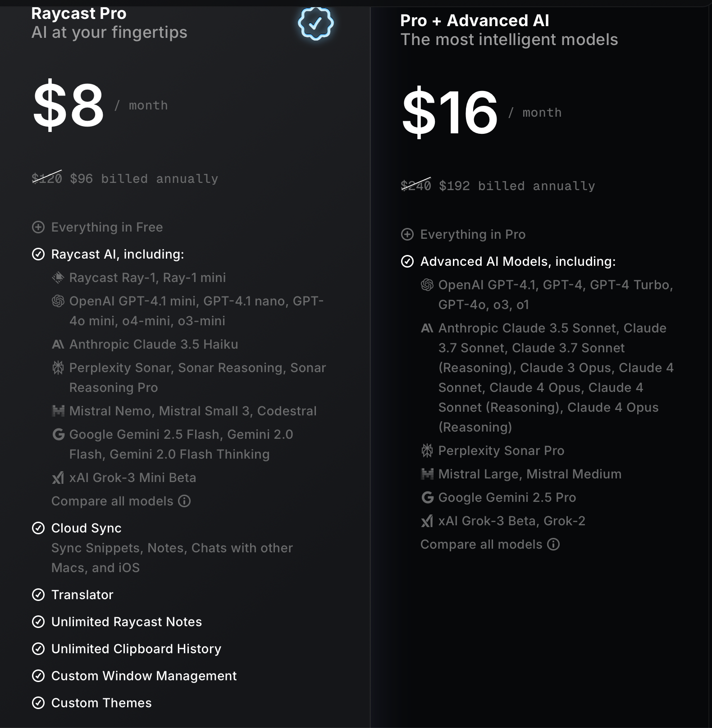This screenshot has width=712, height=728.
Task: Click the Anthropic logo beside Claude 3.5 Haiku
Action: pyautogui.click(x=58, y=345)
